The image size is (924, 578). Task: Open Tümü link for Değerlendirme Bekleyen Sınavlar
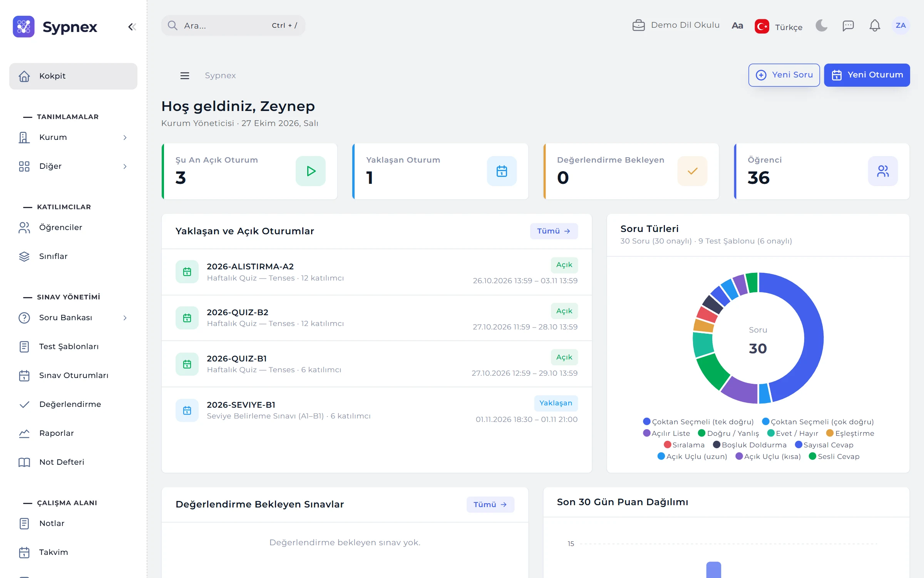click(490, 505)
